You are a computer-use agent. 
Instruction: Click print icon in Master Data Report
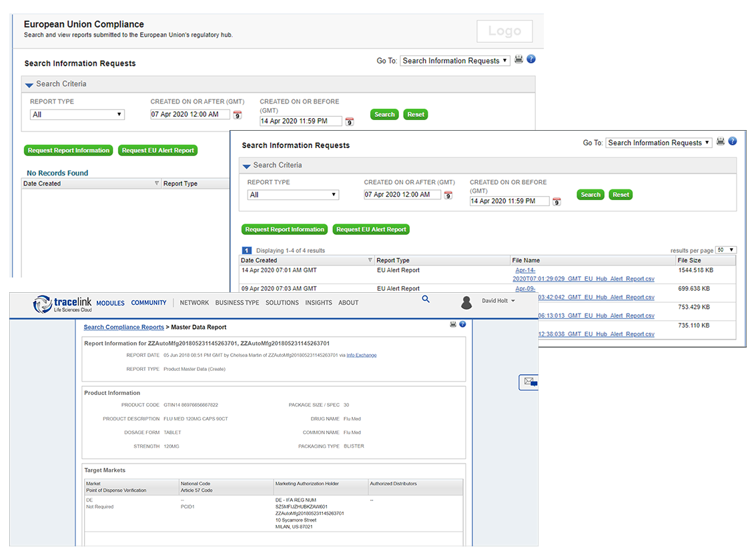coord(453,324)
